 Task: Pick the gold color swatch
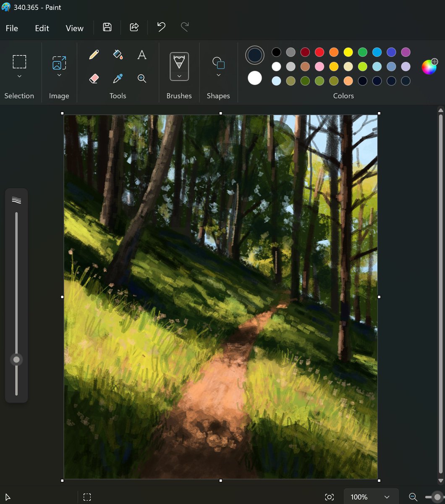334,66
